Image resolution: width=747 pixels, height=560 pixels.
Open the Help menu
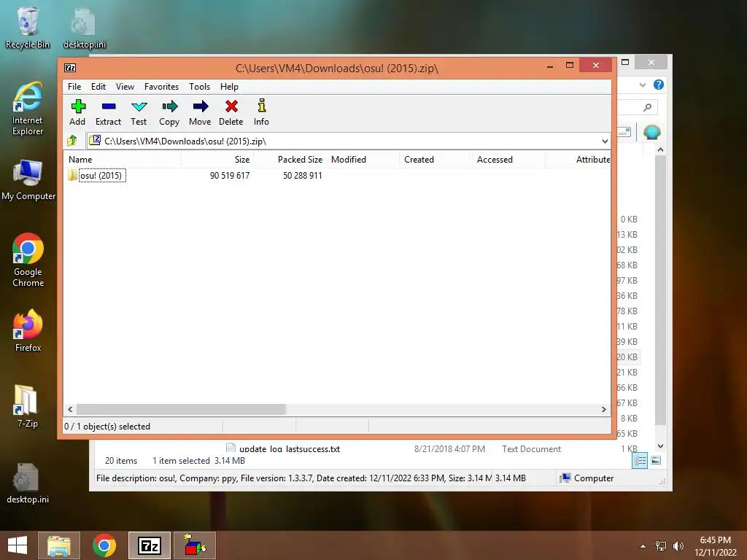(229, 87)
